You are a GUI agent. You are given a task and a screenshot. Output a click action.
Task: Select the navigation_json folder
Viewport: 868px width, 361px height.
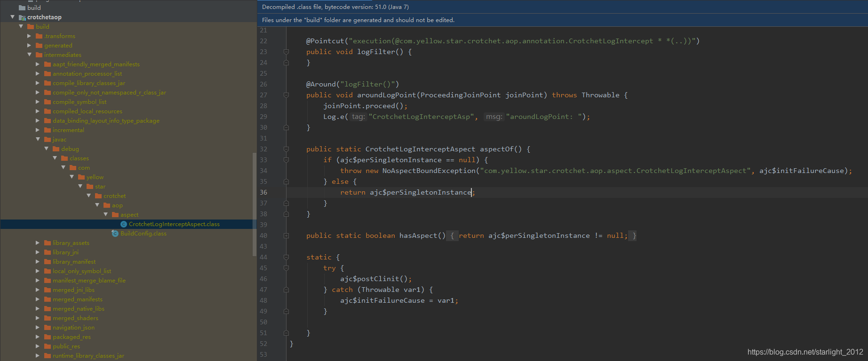click(x=73, y=328)
